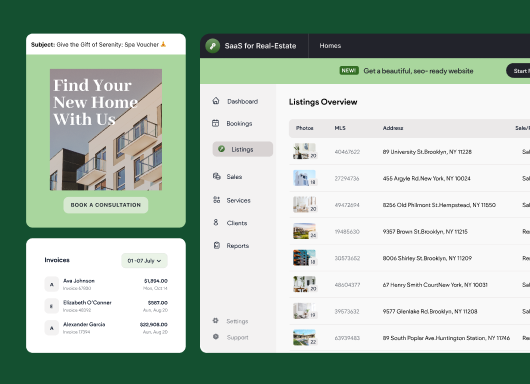This screenshot has width=530, height=384.
Task: Click the Address column header
Action: click(393, 128)
